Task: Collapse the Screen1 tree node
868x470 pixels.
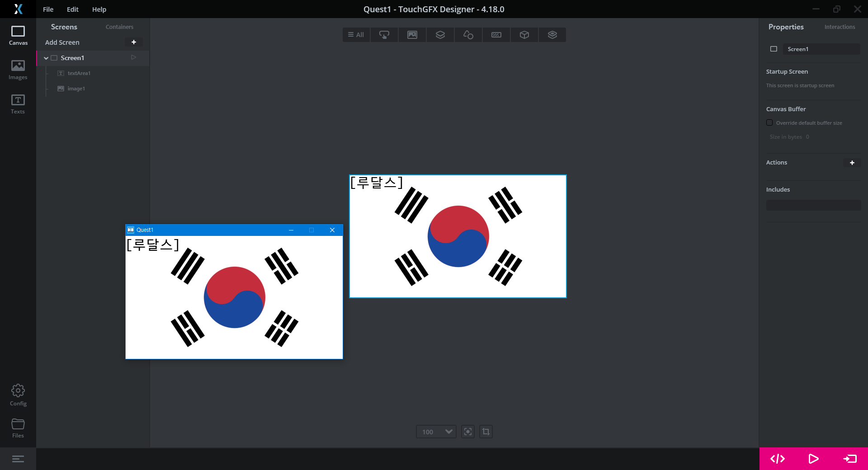Action: click(x=46, y=58)
